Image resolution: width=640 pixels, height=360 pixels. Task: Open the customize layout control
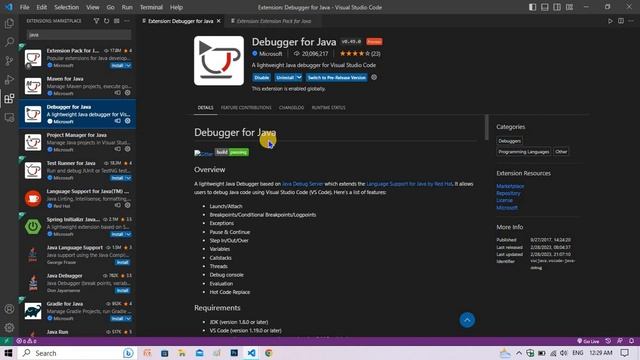(569, 7)
